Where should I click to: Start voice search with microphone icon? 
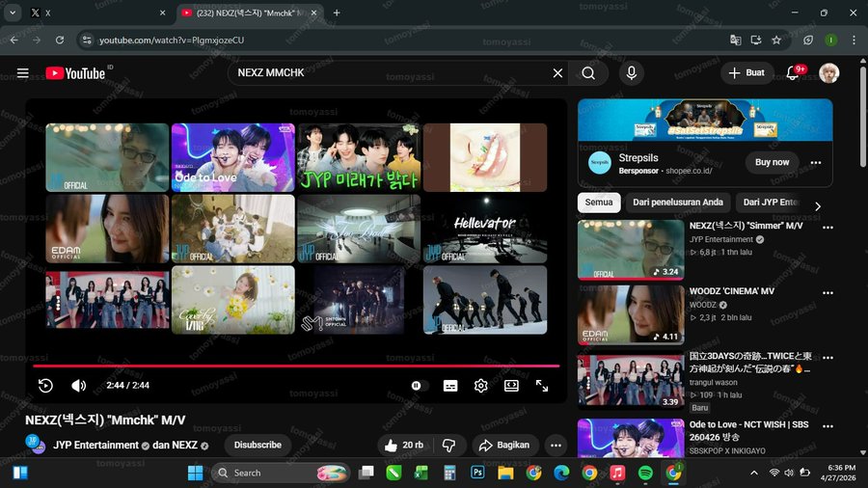click(631, 73)
